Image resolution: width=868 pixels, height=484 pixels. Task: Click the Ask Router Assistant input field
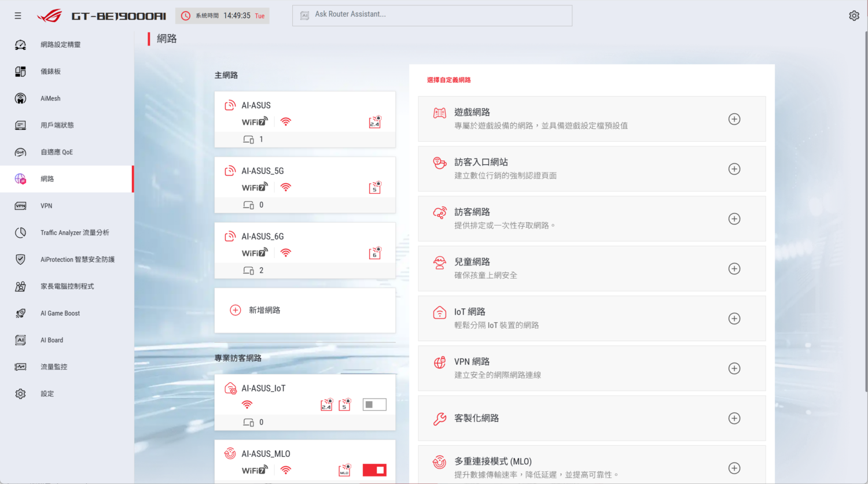tap(432, 16)
